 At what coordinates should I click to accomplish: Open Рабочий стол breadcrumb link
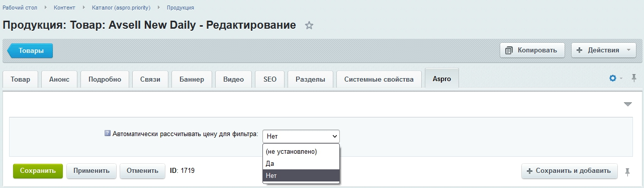(20, 8)
